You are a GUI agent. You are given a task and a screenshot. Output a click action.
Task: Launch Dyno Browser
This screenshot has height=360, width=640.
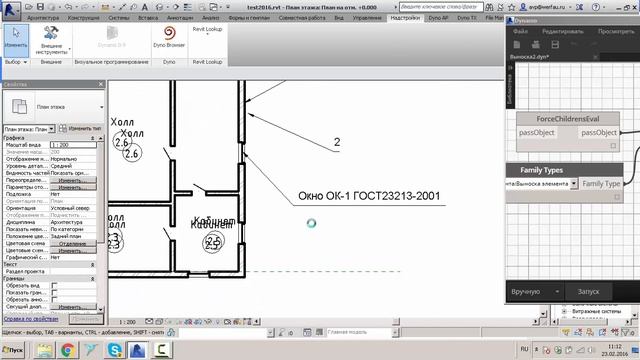click(x=169, y=37)
